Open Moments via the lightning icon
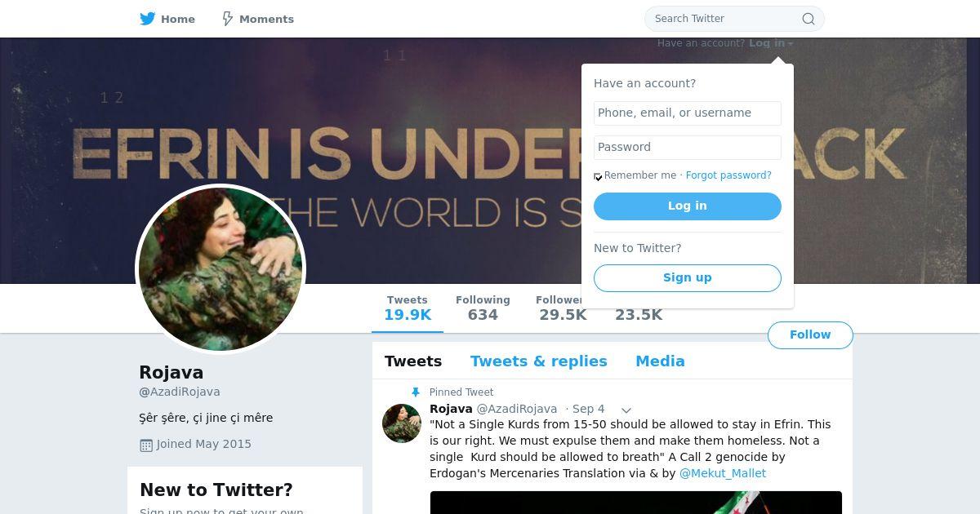This screenshot has height=514, width=980. click(x=228, y=19)
